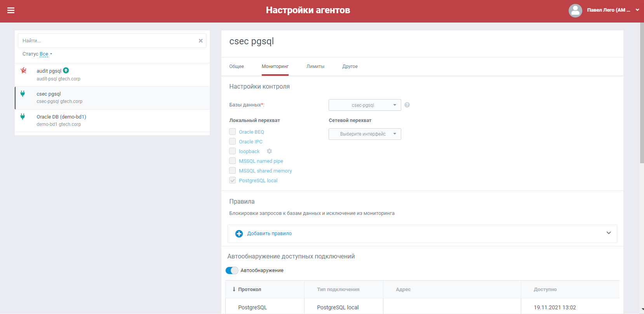
Task: Switch to the Общее tab
Action: coord(237,66)
